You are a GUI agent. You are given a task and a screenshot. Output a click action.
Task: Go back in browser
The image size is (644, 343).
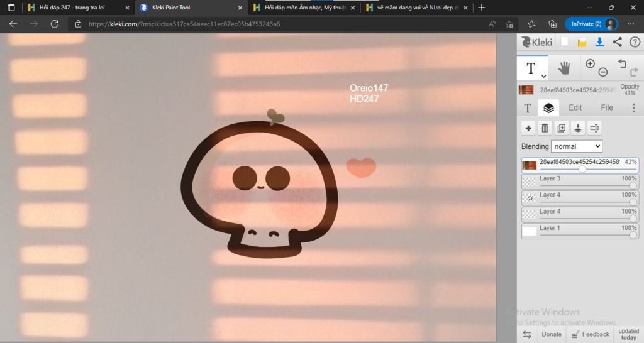(x=13, y=24)
